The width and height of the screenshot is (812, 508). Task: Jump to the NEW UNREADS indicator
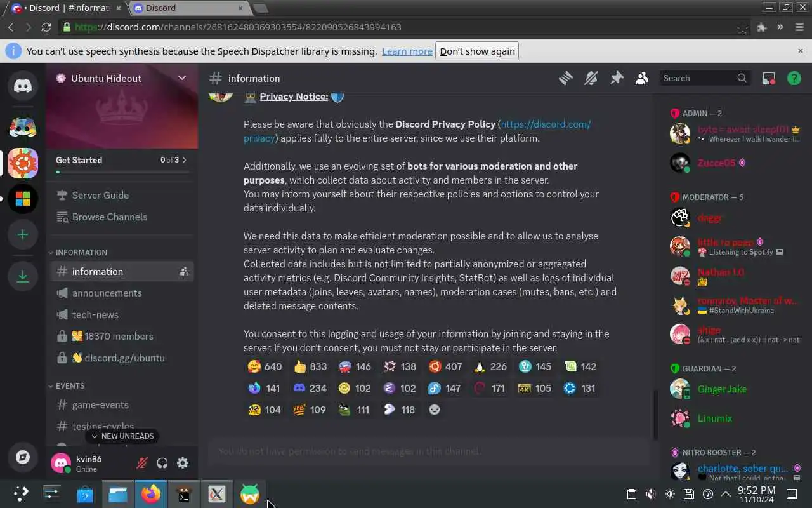tap(122, 436)
